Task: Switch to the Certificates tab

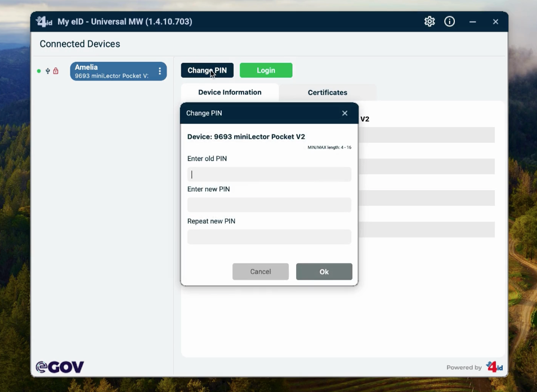Action: pyautogui.click(x=328, y=92)
